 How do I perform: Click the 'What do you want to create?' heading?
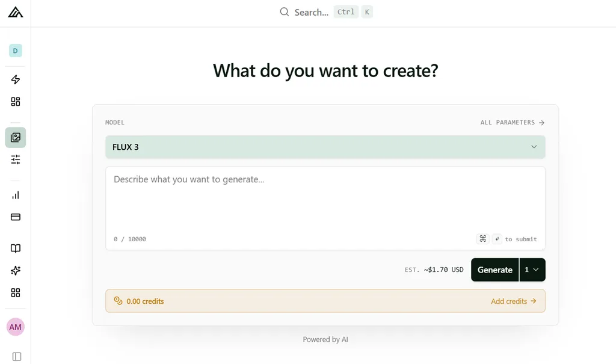coord(325,71)
